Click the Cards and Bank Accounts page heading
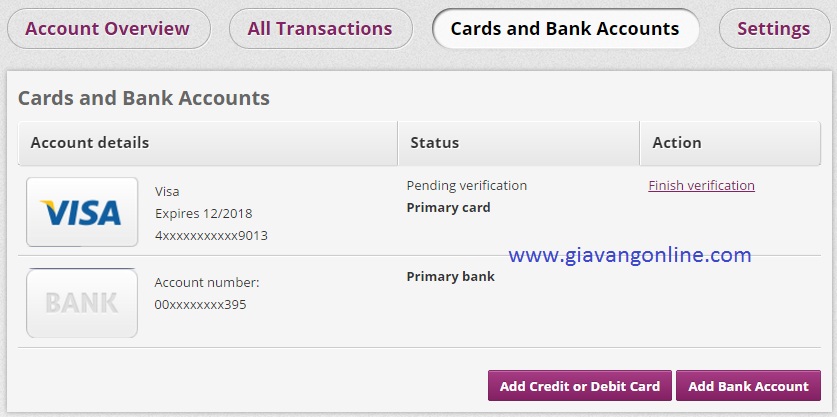The width and height of the screenshot is (837, 417). 144,98
